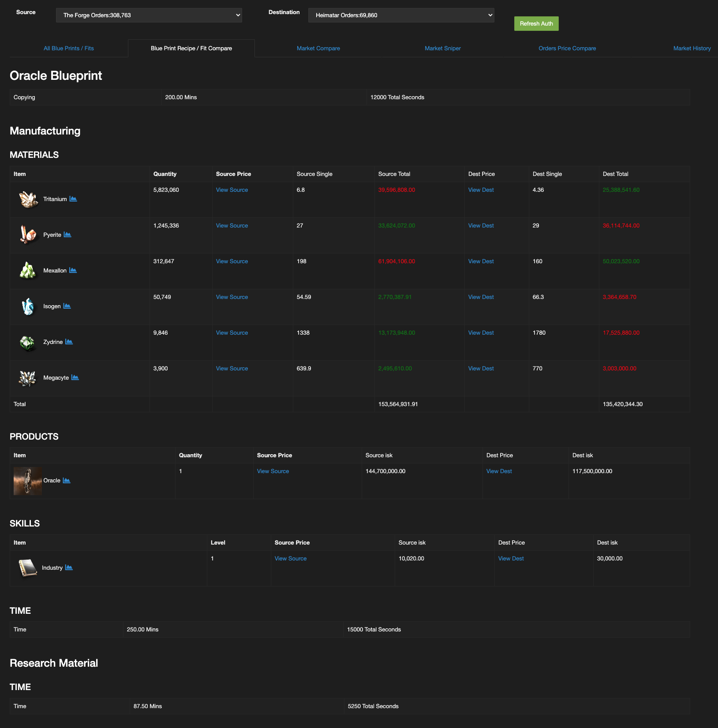Click View Dest for Mexallon
The width and height of the screenshot is (718, 728).
(x=481, y=261)
